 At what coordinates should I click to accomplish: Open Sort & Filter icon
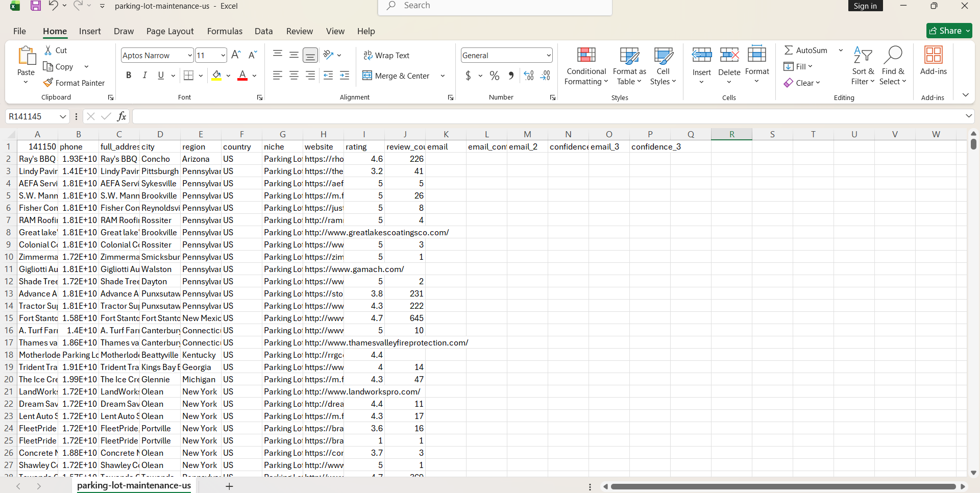tap(863, 55)
